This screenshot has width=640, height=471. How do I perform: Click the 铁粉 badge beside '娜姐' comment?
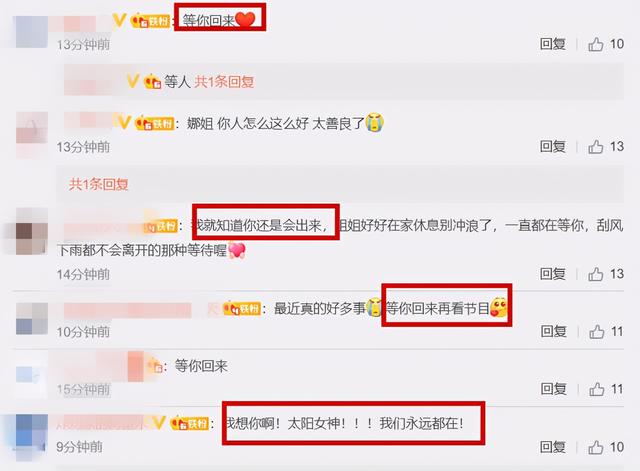[x=155, y=123]
